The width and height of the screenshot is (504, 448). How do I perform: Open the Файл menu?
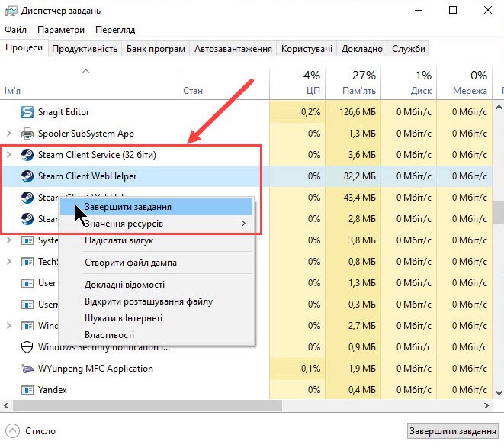15,30
